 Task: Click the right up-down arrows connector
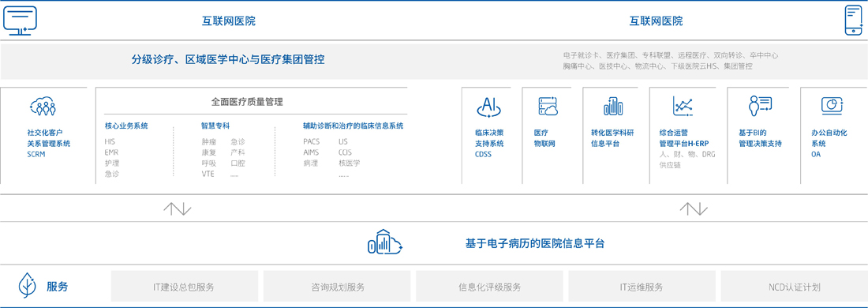click(693, 208)
